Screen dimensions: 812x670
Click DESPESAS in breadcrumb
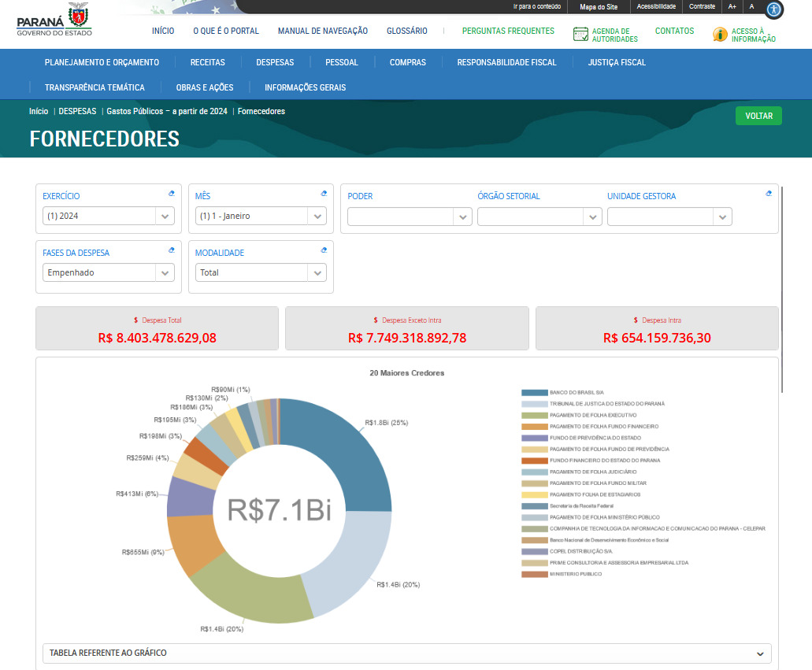click(x=77, y=111)
